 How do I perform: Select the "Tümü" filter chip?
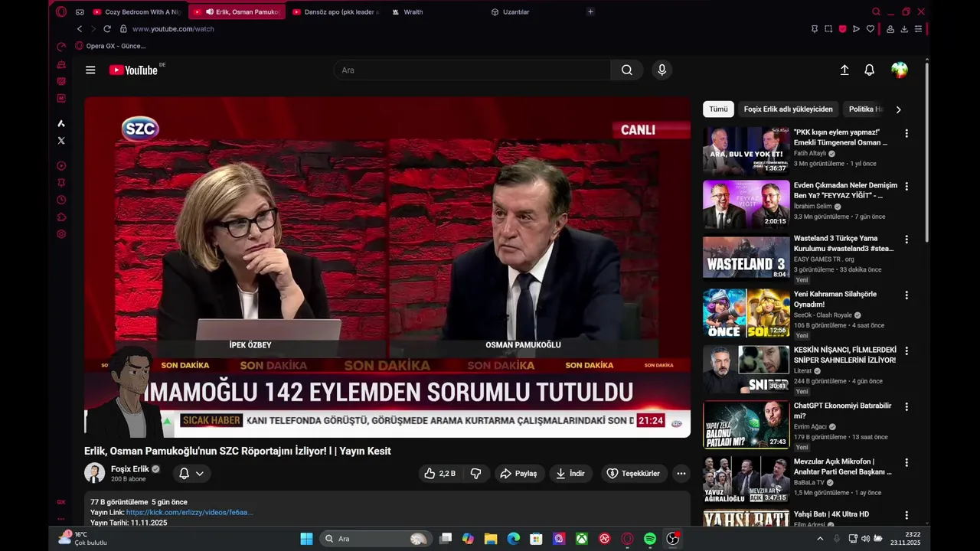(718, 109)
